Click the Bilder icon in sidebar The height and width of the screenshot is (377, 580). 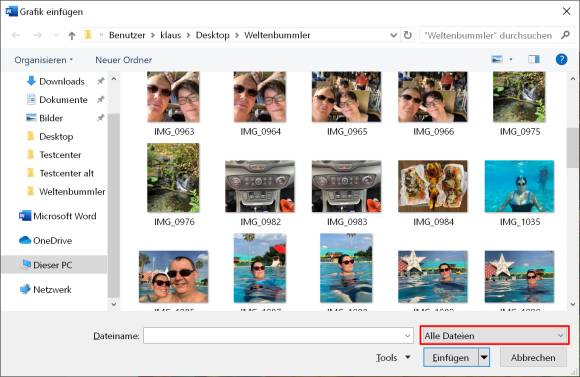(31, 118)
